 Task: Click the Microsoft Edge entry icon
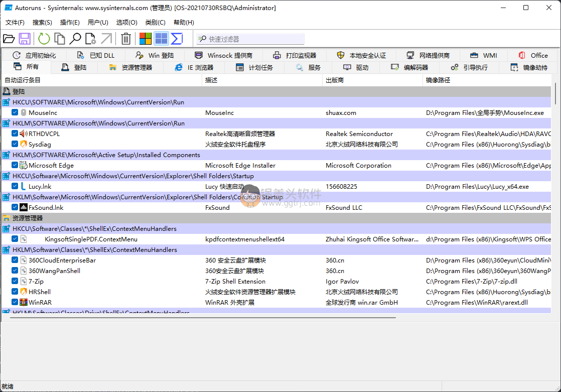[x=24, y=166]
